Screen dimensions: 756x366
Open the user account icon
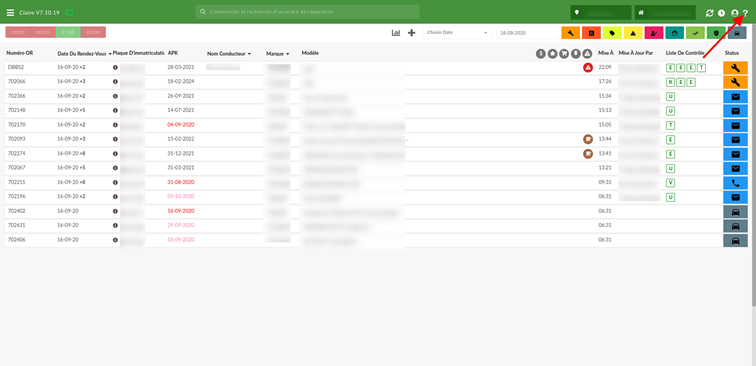point(735,13)
